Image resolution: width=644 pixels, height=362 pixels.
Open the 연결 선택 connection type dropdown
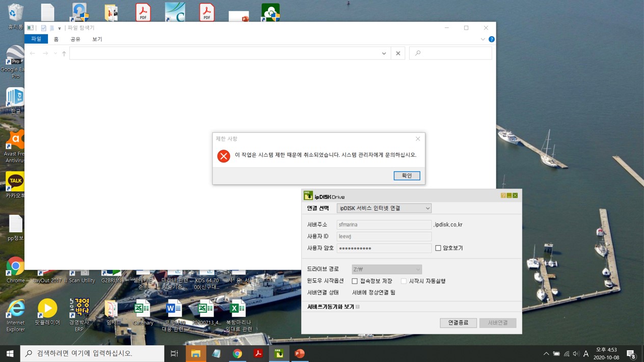(384, 208)
